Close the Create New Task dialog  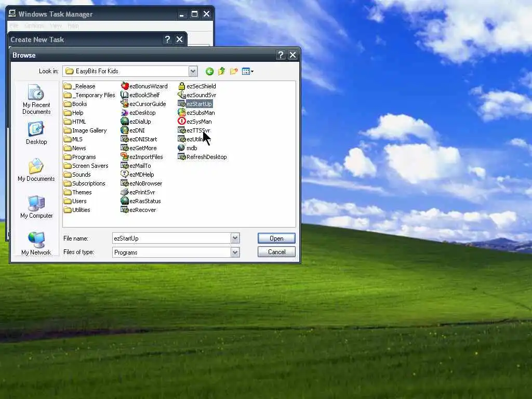click(179, 39)
